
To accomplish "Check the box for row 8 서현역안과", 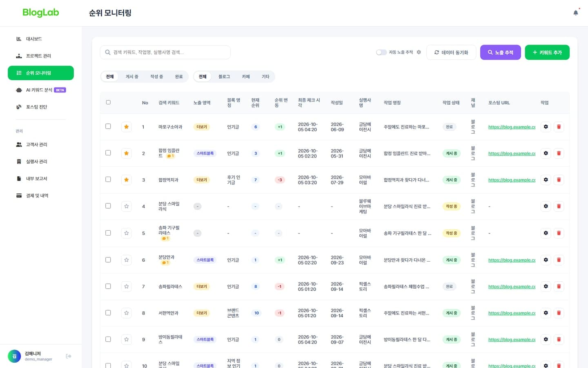I will coord(108,313).
